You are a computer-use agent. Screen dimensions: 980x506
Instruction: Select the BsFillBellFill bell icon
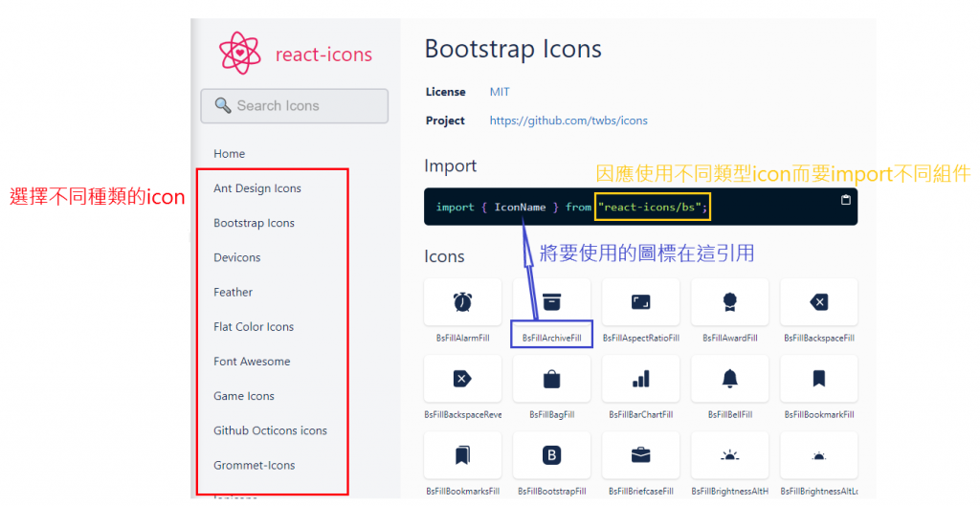tap(729, 379)
